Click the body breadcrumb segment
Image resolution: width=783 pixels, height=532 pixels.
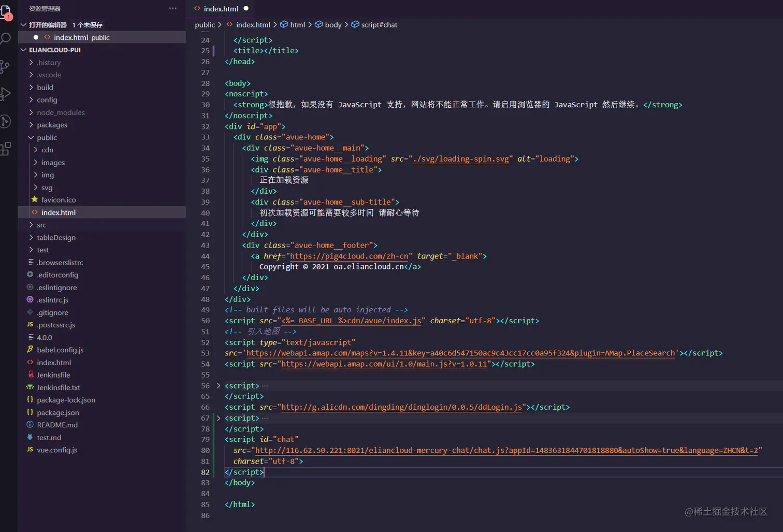pos(333,25)
